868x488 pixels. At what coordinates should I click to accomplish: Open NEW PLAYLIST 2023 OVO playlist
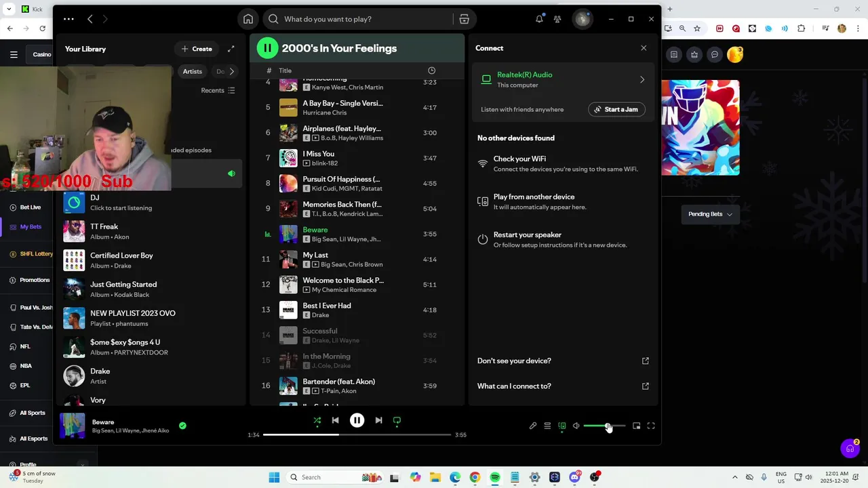pyautogui.click(x=151, y=319)
